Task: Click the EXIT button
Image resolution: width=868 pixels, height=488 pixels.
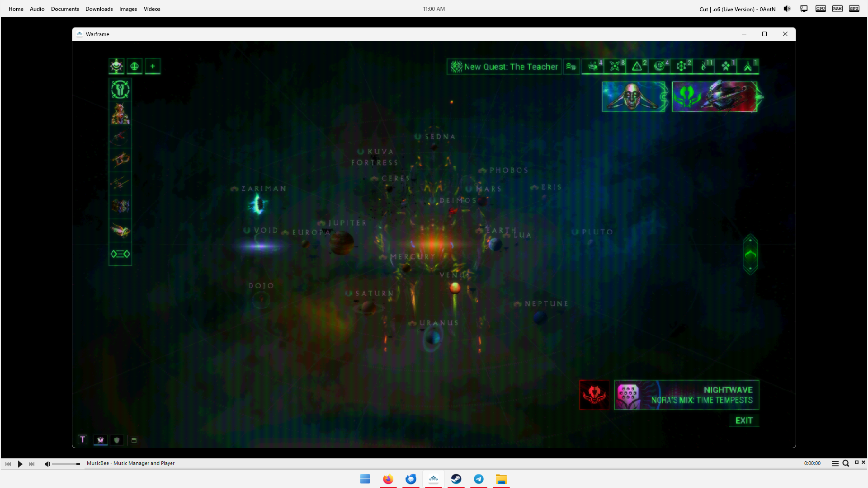Action: (744, 421)
